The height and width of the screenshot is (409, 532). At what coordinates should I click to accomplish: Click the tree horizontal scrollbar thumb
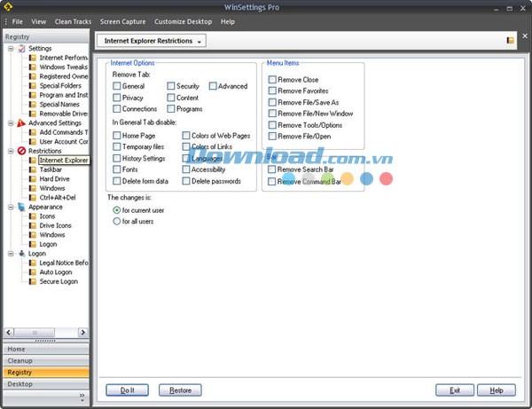point(35,333)
